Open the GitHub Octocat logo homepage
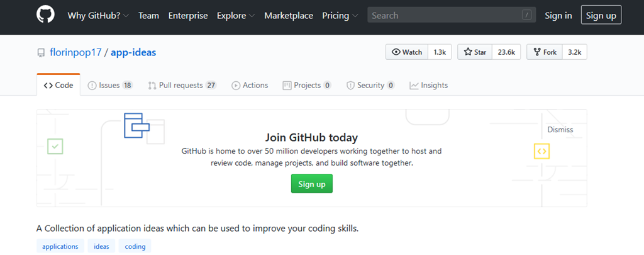644x255 pixels. tap(45, 15)
